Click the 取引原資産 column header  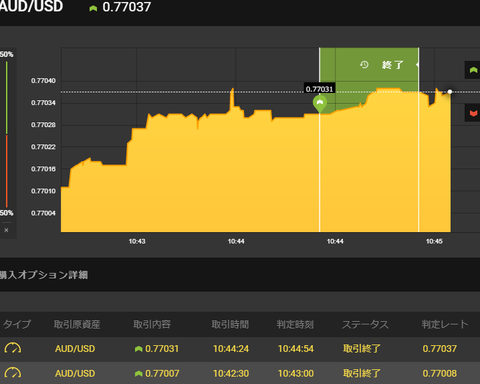pyautogui.click(x=77, y=324)
